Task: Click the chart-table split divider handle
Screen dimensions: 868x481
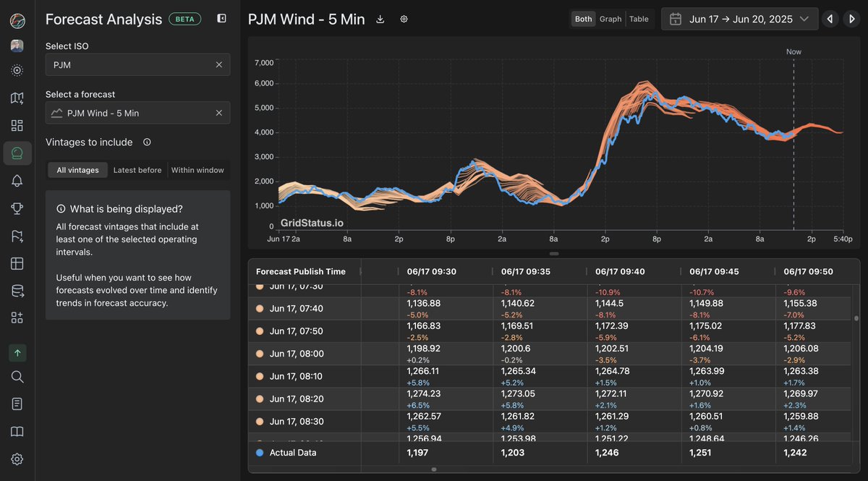Action: 554,254
